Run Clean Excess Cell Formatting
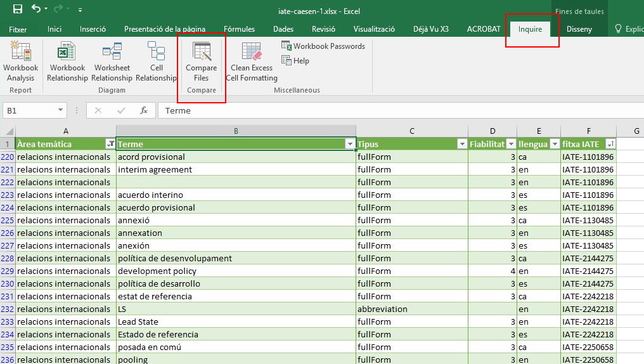 click(252, 62)
